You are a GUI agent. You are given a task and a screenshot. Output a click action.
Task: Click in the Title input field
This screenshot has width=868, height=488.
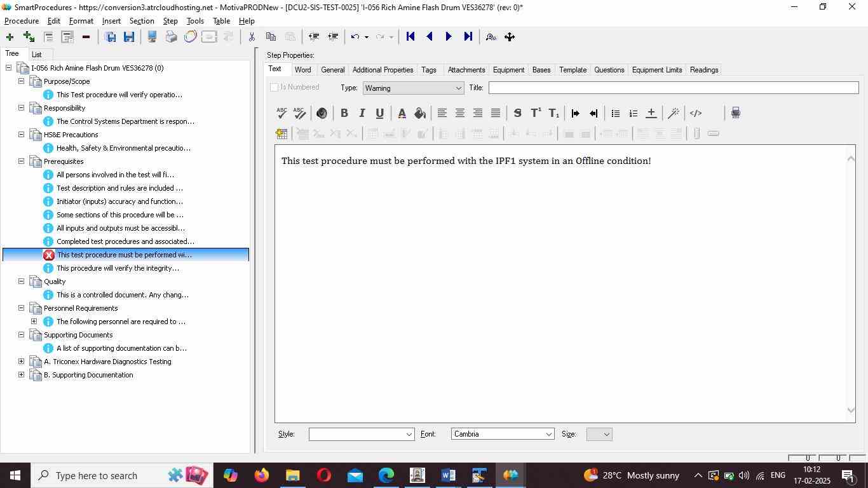point(674,88)
